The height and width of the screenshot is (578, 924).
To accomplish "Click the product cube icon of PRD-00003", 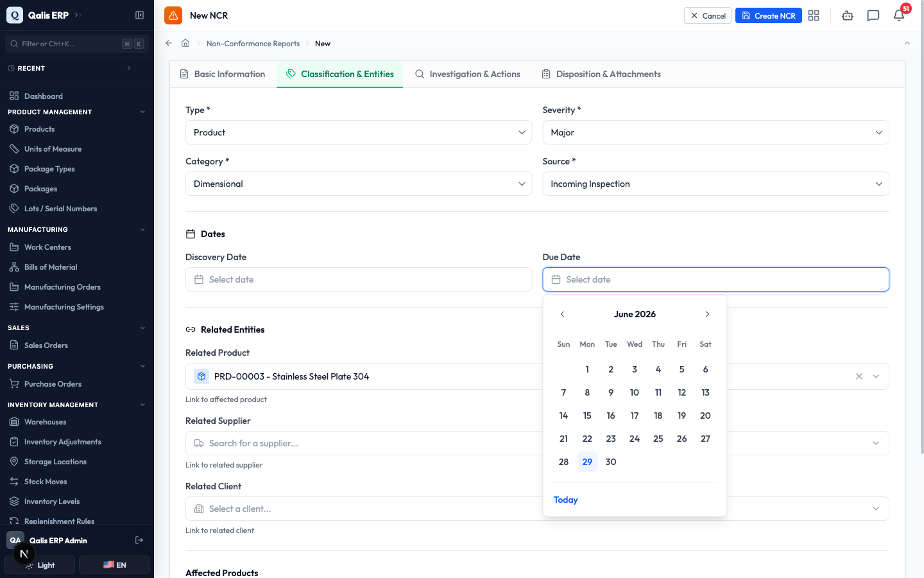I will click(201, 376).
